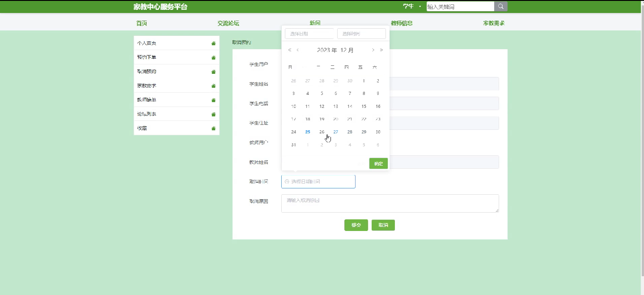Select December 4 in calendar
644x295 pixels.
[x=308, y=94]
